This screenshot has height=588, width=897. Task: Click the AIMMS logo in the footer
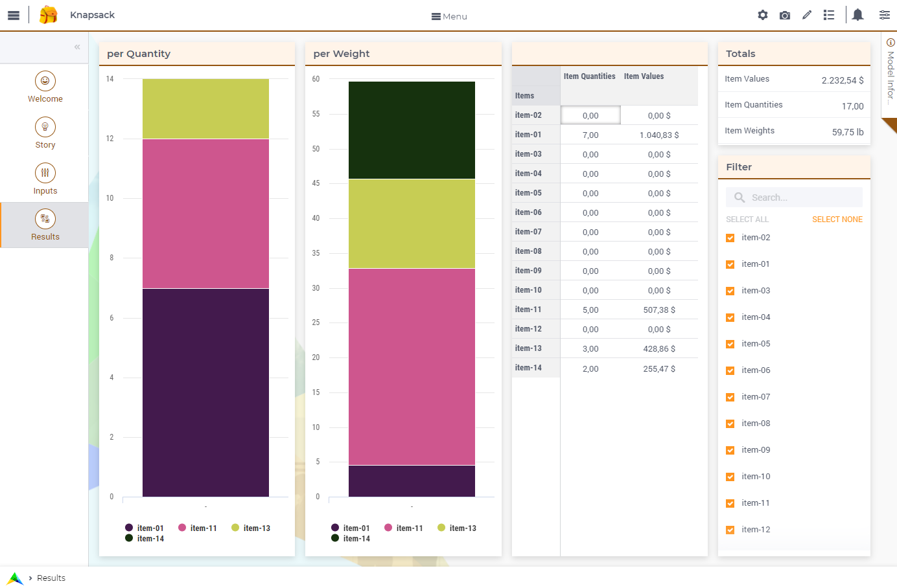coord(14,578)
